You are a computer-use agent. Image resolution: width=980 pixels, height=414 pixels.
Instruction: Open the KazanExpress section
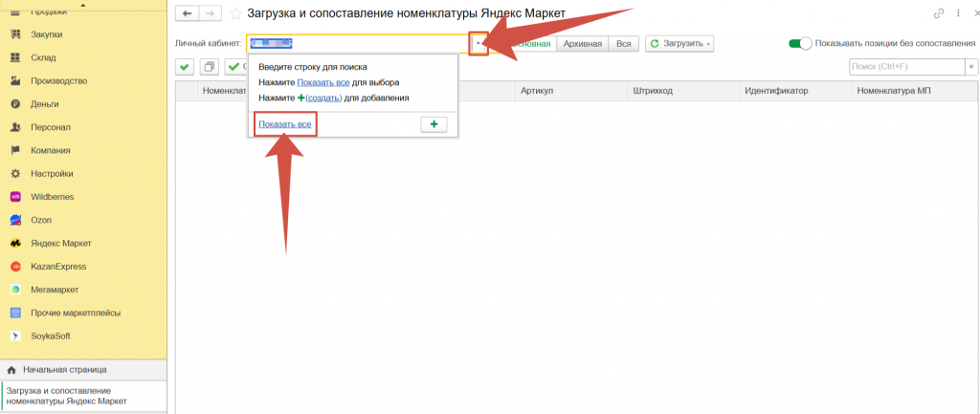(59, 267)
